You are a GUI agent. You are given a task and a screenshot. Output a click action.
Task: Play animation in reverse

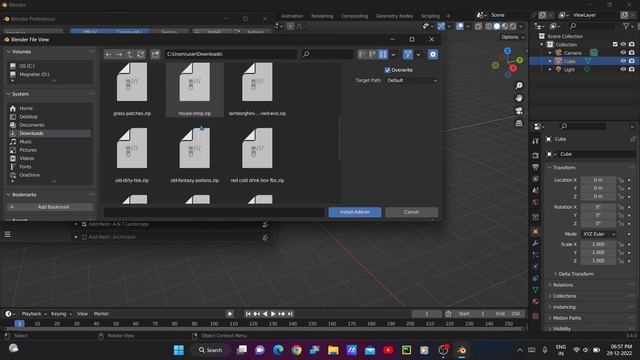(265, 314)
